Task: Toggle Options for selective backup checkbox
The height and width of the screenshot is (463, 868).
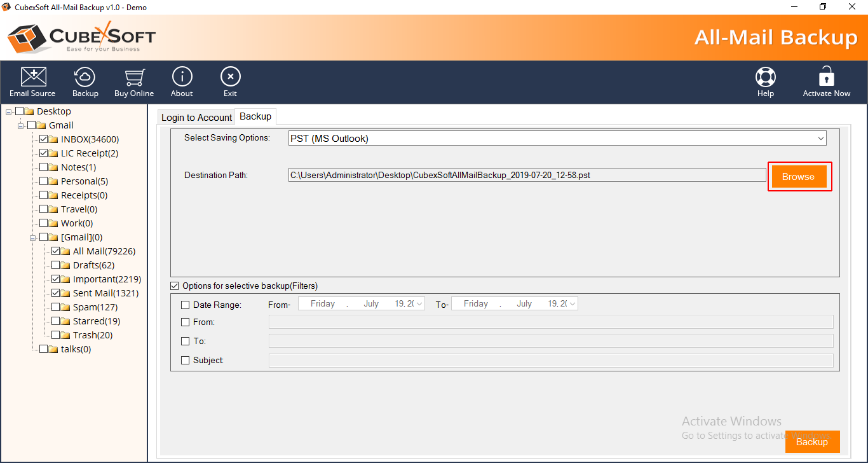Action: [175, 286]
